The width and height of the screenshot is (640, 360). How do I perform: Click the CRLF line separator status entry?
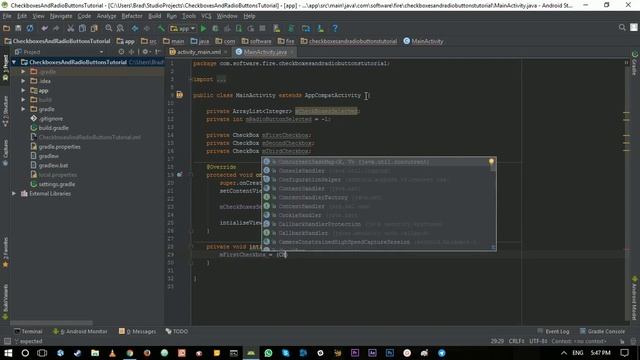point(516,341)
